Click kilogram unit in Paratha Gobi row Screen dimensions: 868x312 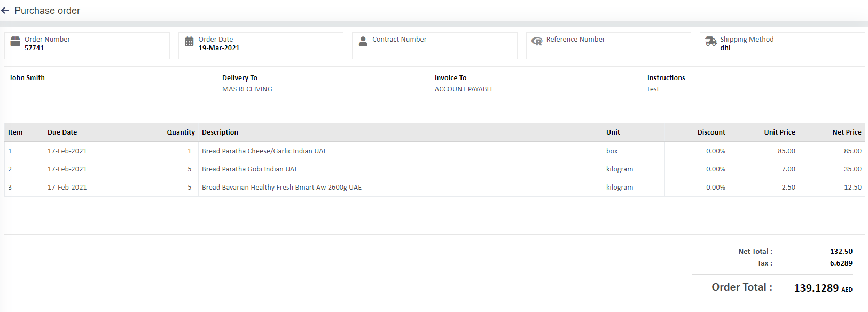(620, 169)
